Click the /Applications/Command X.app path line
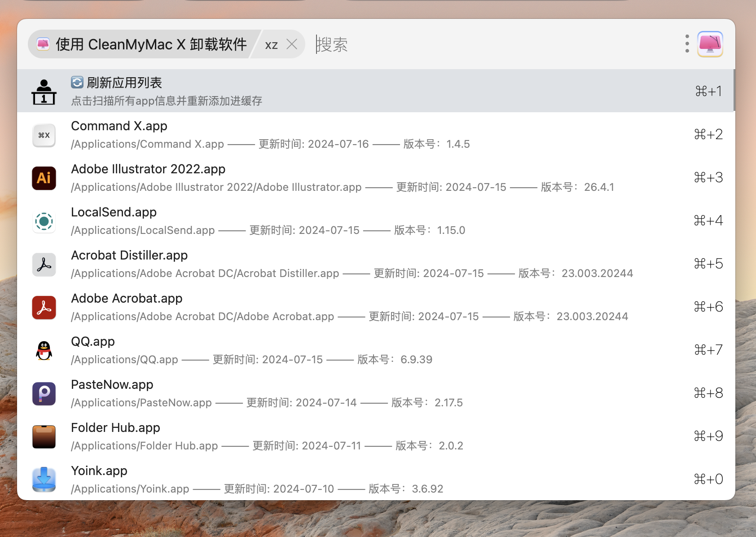Image resolution: width=756 pixels, height=537 pixels. point(270,144)
